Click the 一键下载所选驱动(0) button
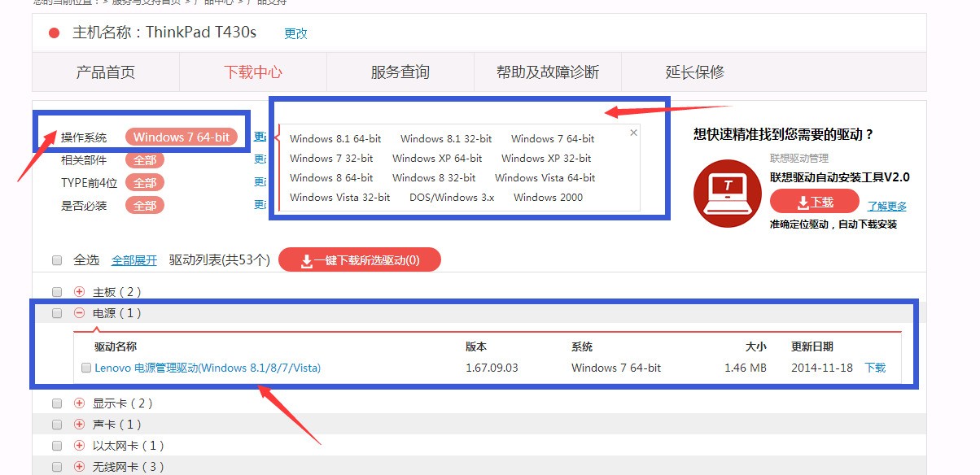The image size is (980, 475). 360,260
